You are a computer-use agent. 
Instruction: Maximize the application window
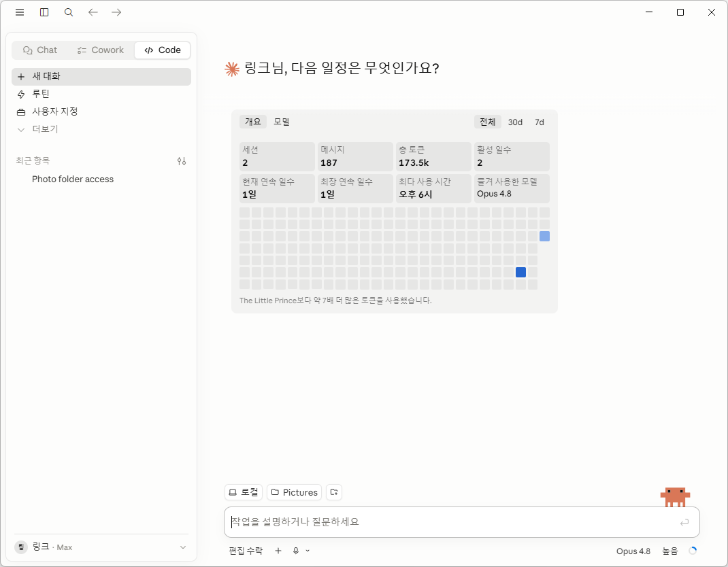pos(680,12)
